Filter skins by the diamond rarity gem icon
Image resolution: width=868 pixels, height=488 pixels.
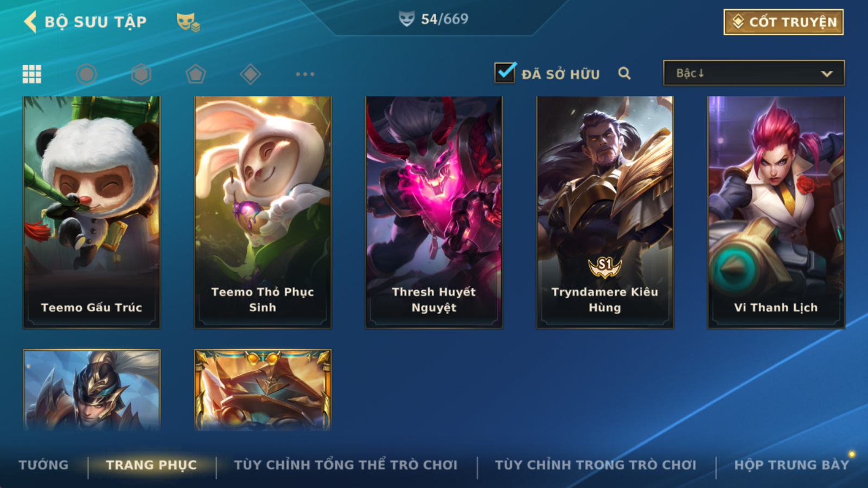pos(250,74)
